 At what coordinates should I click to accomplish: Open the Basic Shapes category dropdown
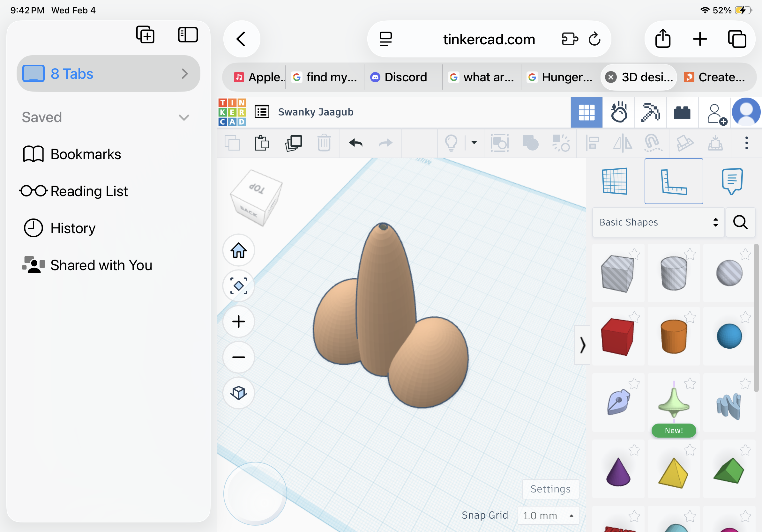click(658, 222)
